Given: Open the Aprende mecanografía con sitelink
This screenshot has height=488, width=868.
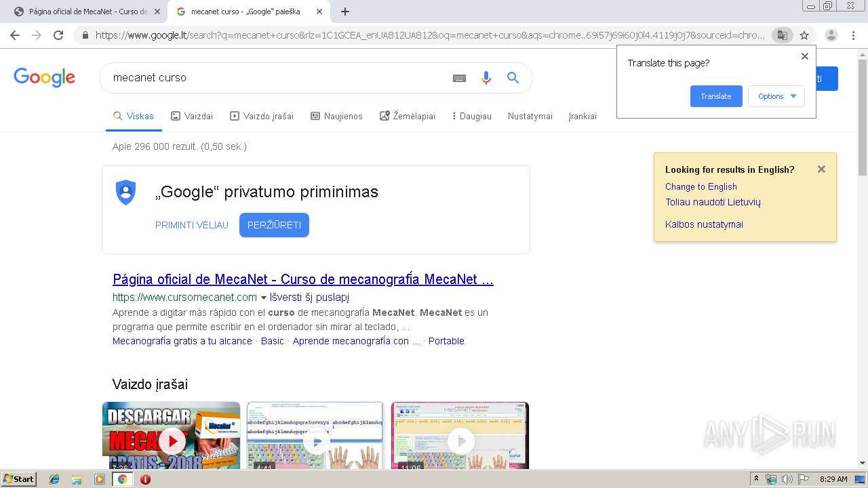Looking at the screenshot, I should point(356,341).
